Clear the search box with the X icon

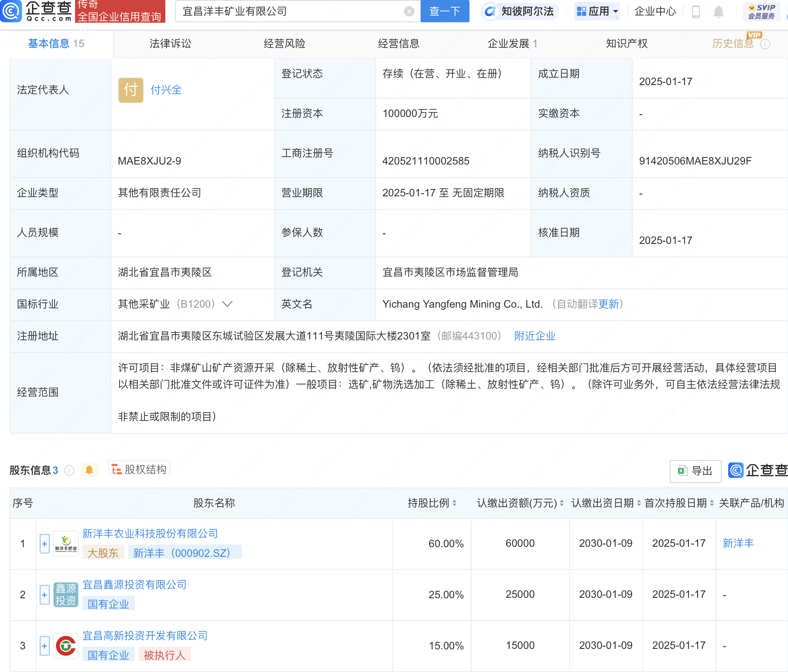point(409,11)
